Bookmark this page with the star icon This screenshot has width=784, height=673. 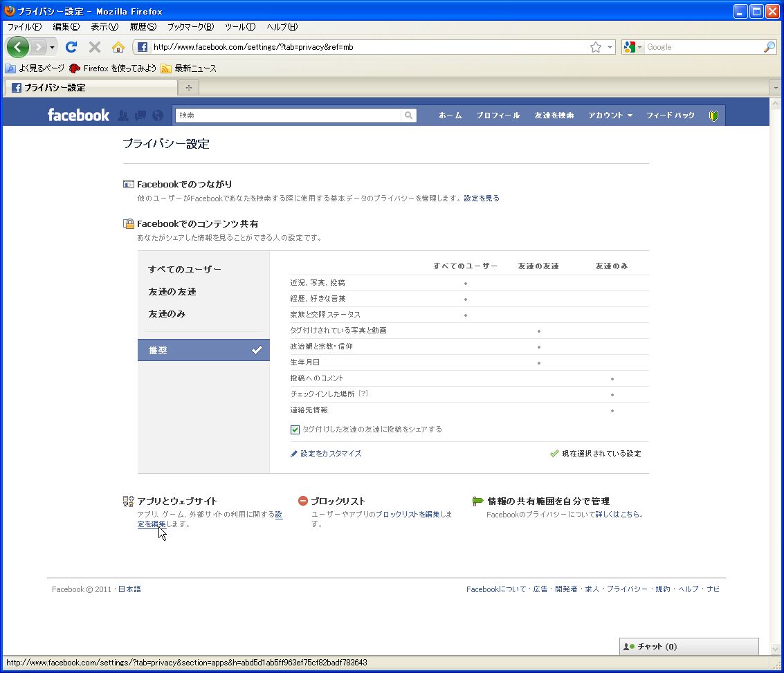coord(595,47)
